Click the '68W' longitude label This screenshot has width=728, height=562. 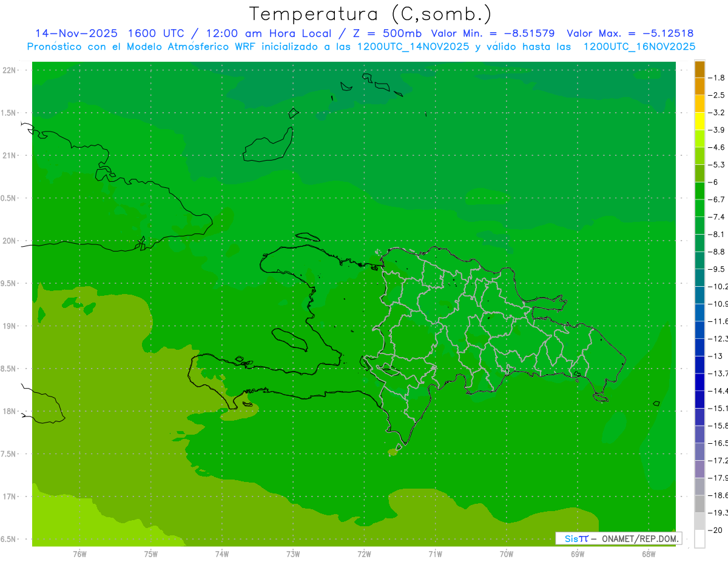coord(649,554)
